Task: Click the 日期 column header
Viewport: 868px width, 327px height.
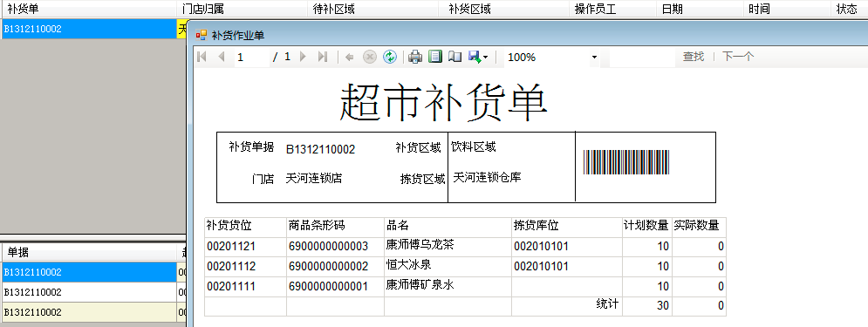Action: [x=699, y=9]
